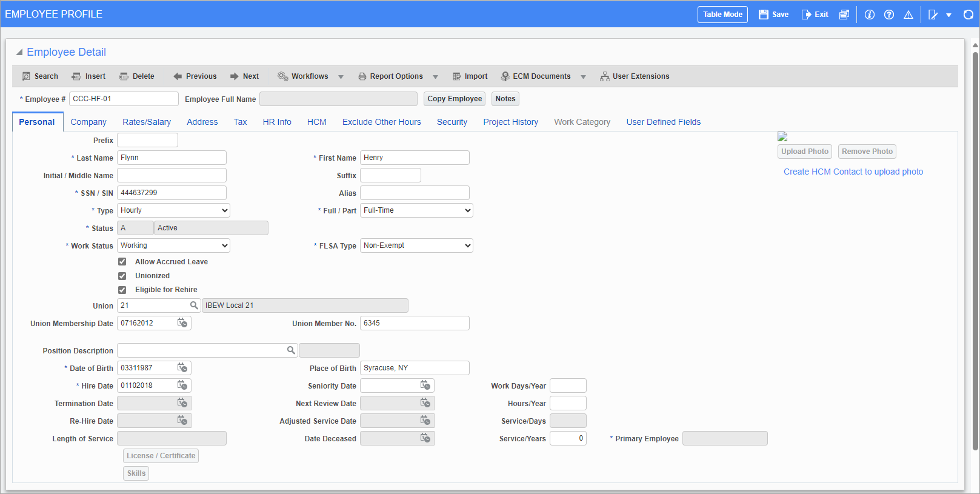Open Position Description lookup magnifier
The image size is (980, 494).
tap(291, 350)
